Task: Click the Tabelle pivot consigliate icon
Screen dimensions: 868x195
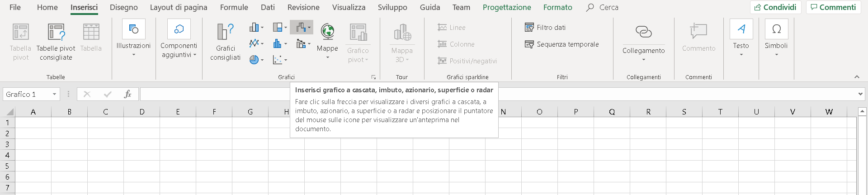Action: pos(56,32)
